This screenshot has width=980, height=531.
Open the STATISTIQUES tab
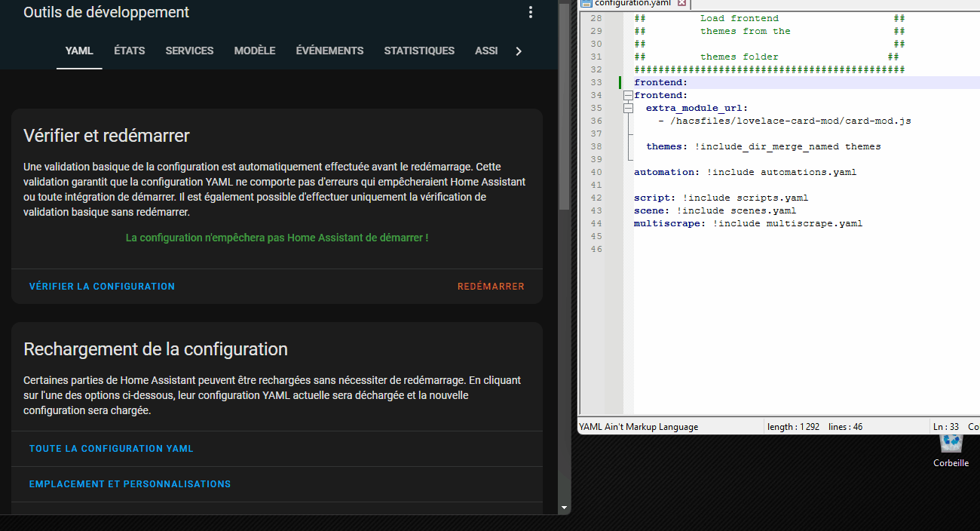coord(419,51)
